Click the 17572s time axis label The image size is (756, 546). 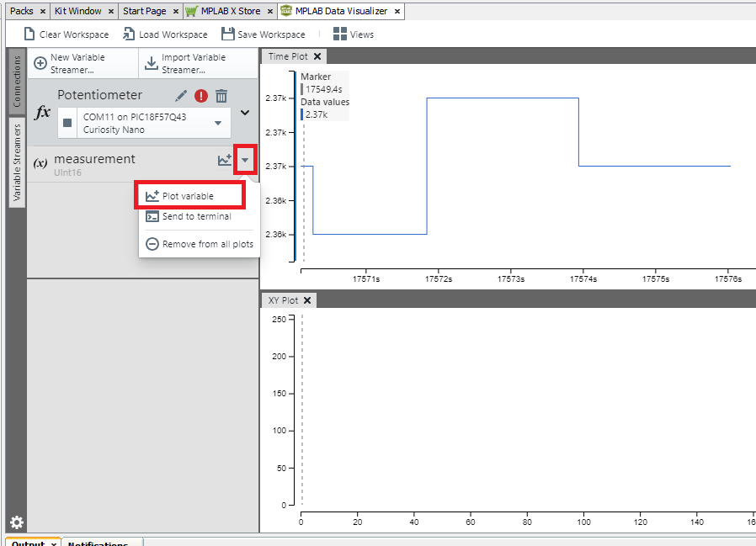tap(439, 278)
